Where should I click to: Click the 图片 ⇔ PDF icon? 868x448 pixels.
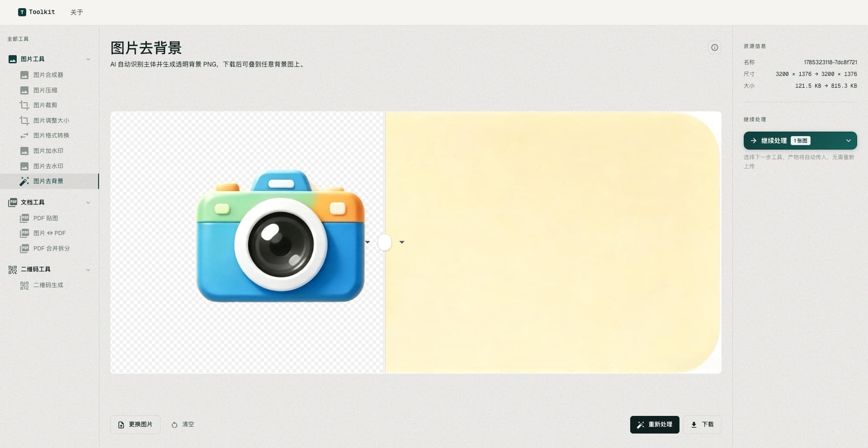pyautogui.click(x=24, y=233)
